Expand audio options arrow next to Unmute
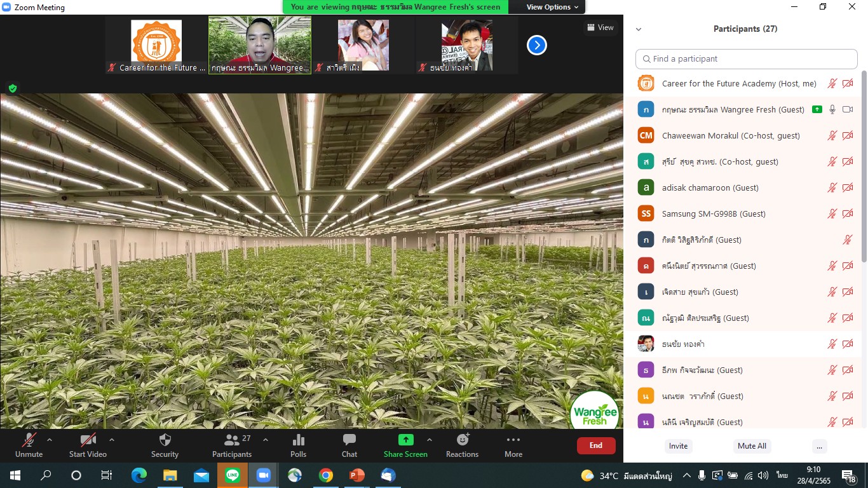 pos(50,440)
